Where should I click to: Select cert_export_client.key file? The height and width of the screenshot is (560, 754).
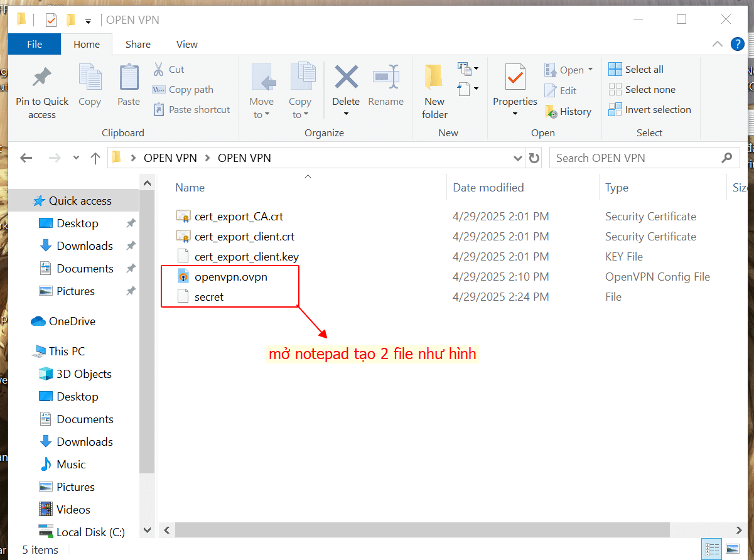(247, 257)
